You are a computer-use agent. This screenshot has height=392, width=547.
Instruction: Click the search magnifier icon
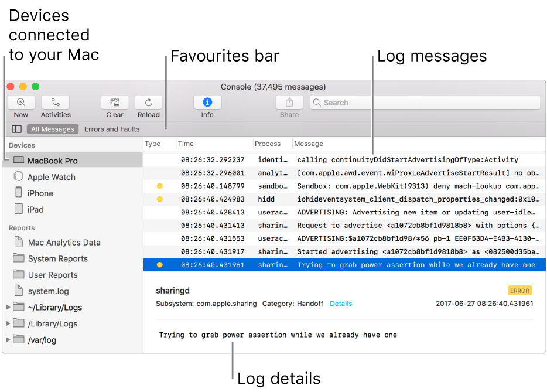tap(316, 103)
